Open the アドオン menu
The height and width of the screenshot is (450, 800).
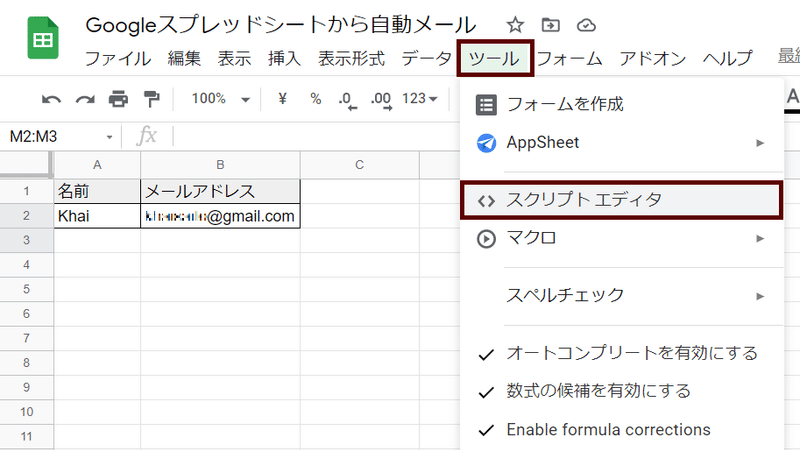tap(653, 58)
